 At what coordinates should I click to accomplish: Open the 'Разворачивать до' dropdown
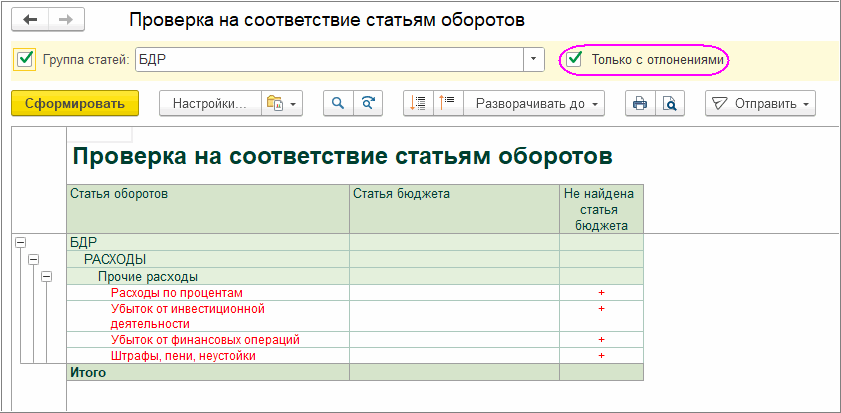coord(537,103)
